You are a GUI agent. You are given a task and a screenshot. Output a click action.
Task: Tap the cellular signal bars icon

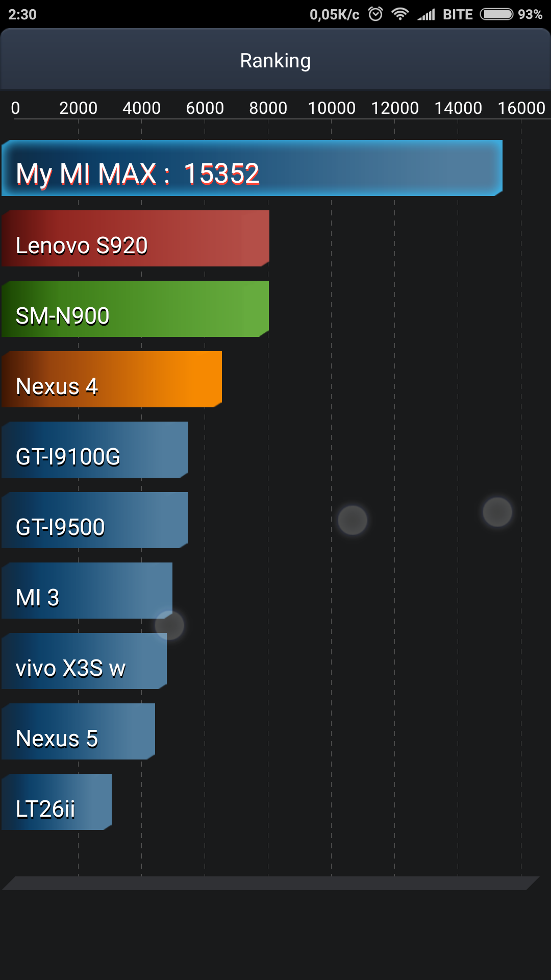point(426,14)
